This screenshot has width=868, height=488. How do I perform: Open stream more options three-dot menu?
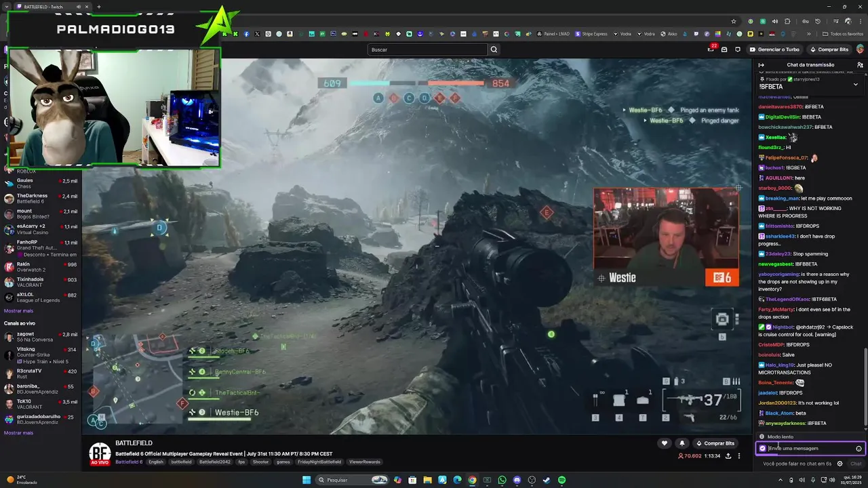click(739, 456)
